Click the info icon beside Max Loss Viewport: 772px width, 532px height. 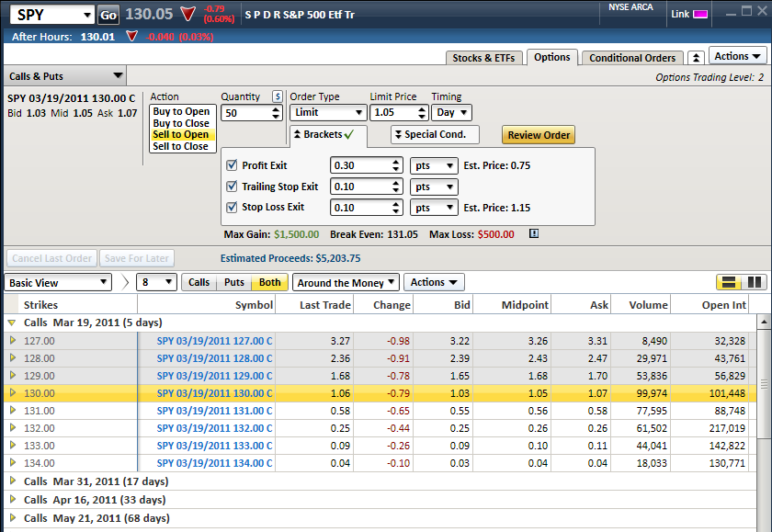click(x=534, y=233)
